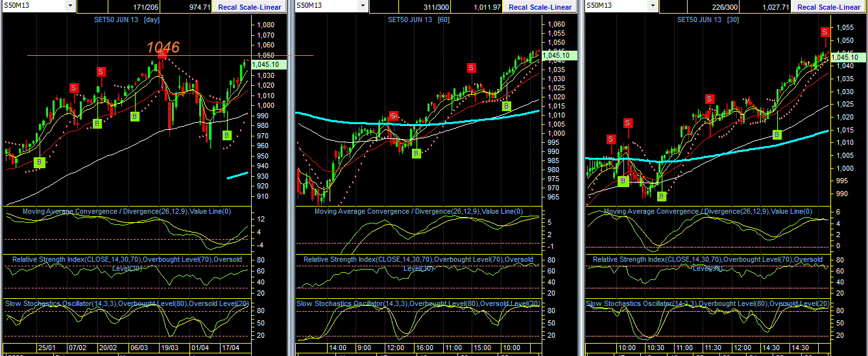Click the 30-minute chart Relative Strength Index label

pos(706,262)
